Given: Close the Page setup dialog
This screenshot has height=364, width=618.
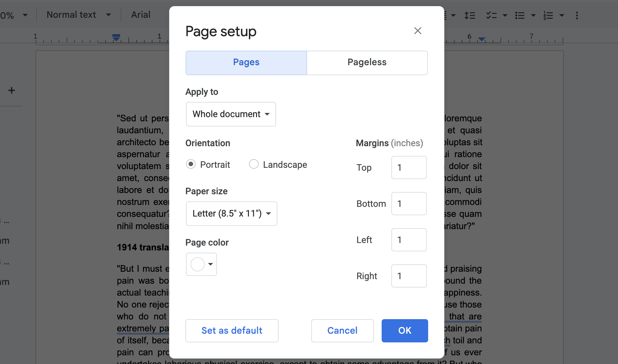Looking at the screenshot, I should click(x=417, y=31).
